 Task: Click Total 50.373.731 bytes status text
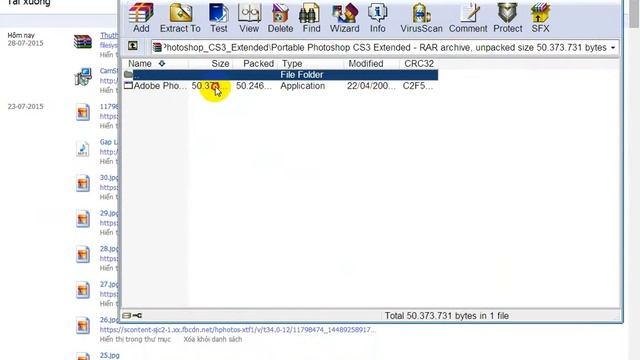(447, 316)
